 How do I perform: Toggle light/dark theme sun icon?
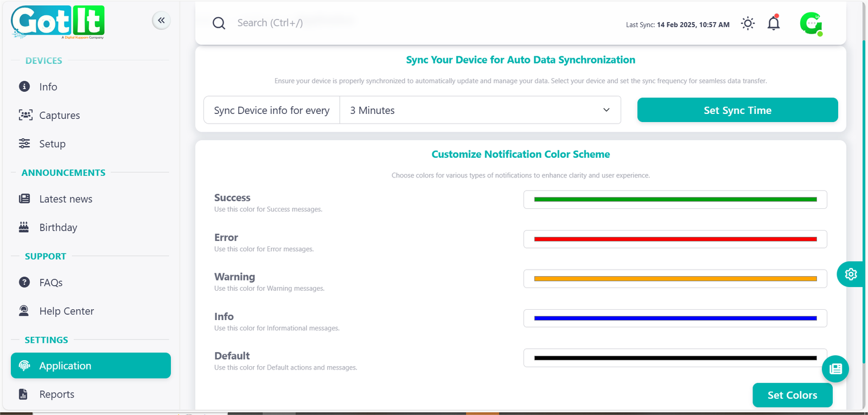tap(748, 23)
